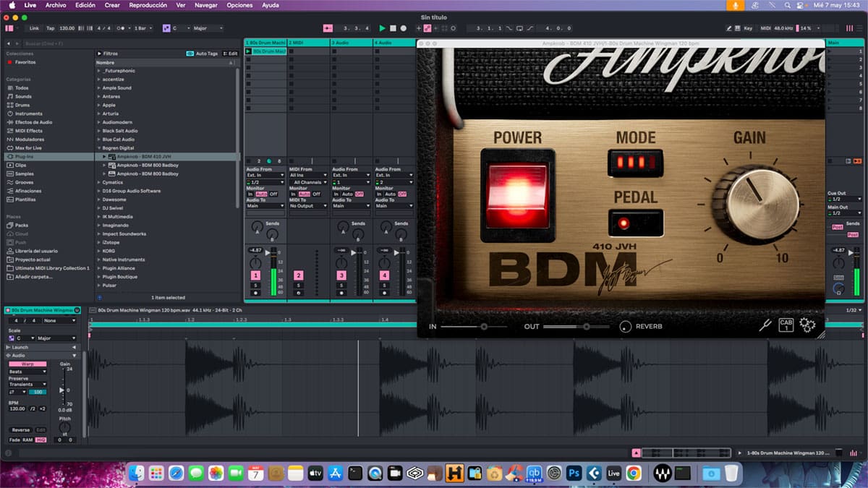Click the Tap tempo button

tap(51, 28)
